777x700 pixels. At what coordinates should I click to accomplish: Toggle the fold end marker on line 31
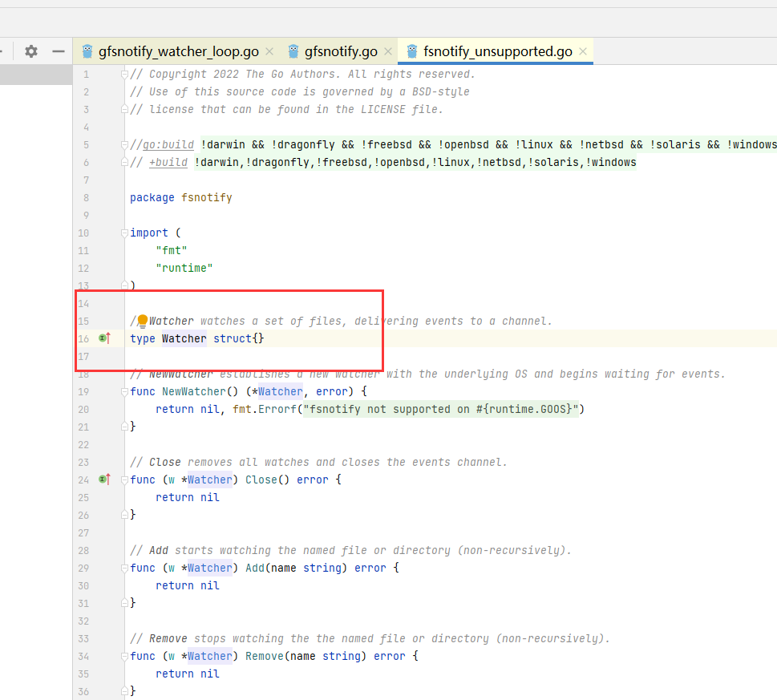[x=124, y=603]
